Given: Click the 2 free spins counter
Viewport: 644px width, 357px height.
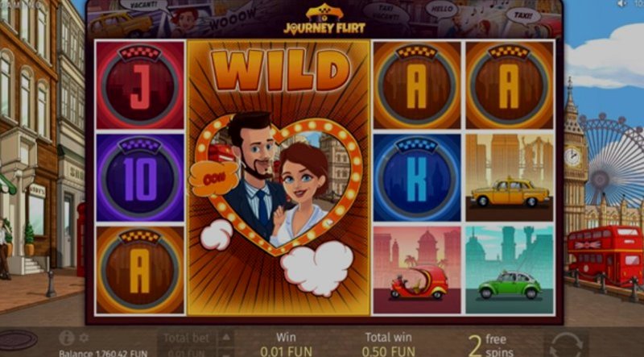Looking at the screenshot, I should click(491, 346).
